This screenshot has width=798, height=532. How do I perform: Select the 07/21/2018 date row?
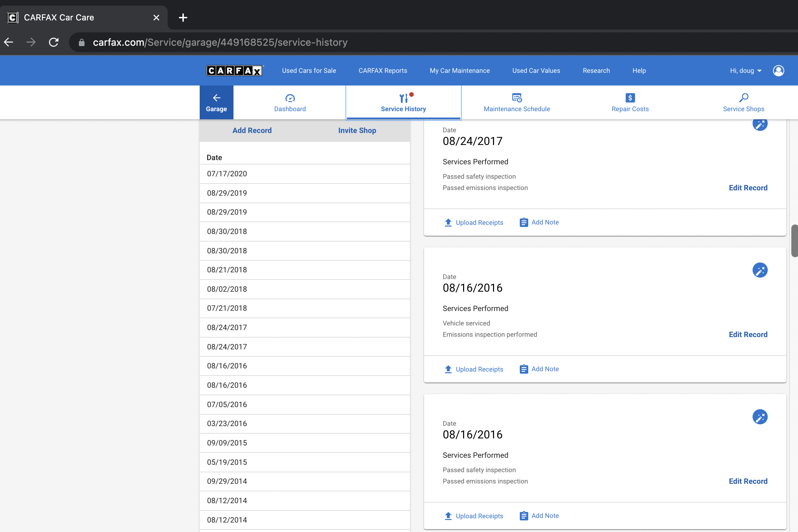tap(305, 308)
